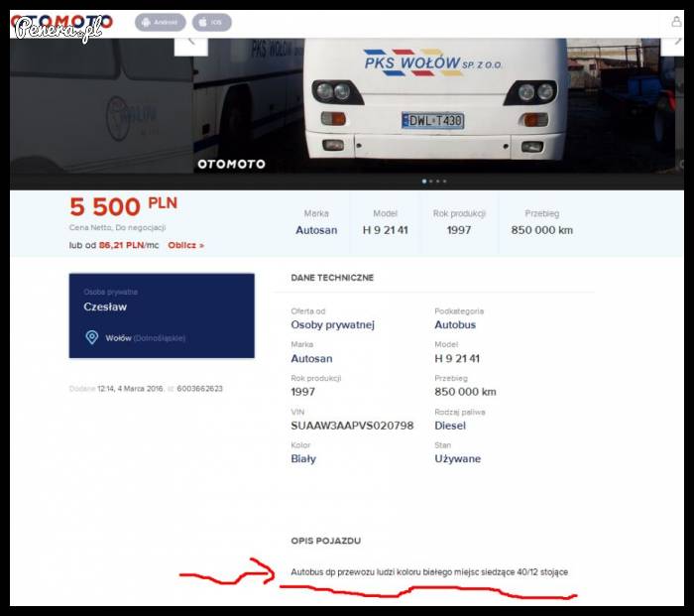Click the 850 000 km mileage in summary bar
This screenshot has width=694, height=616.
click(x=542, y=230)
